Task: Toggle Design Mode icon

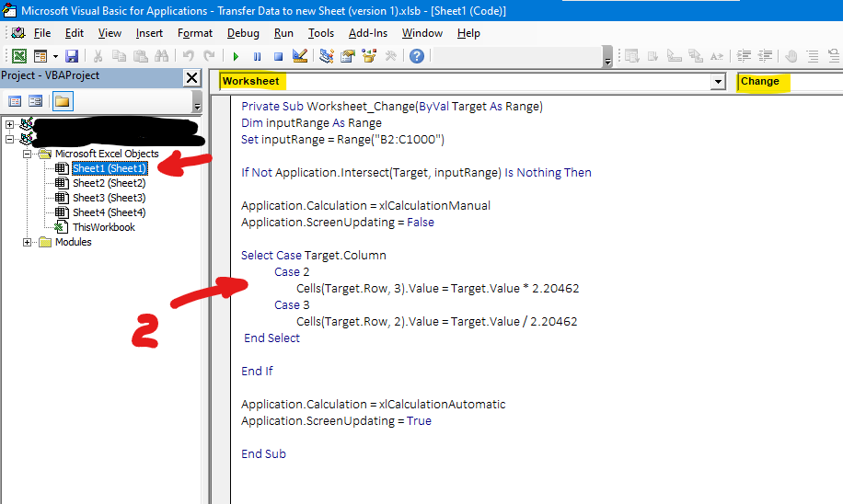Action: pyautogui.click(x=299, y=56)
